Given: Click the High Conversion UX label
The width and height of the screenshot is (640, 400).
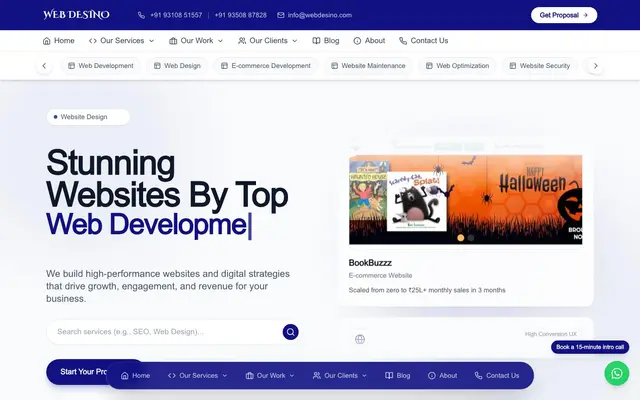Looking at the screenshot, I should [x=551, y=334].
